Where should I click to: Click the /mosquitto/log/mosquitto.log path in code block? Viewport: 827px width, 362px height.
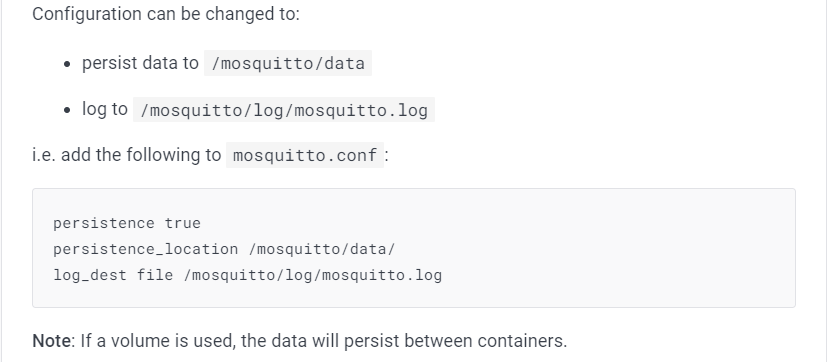coord(313,275)
